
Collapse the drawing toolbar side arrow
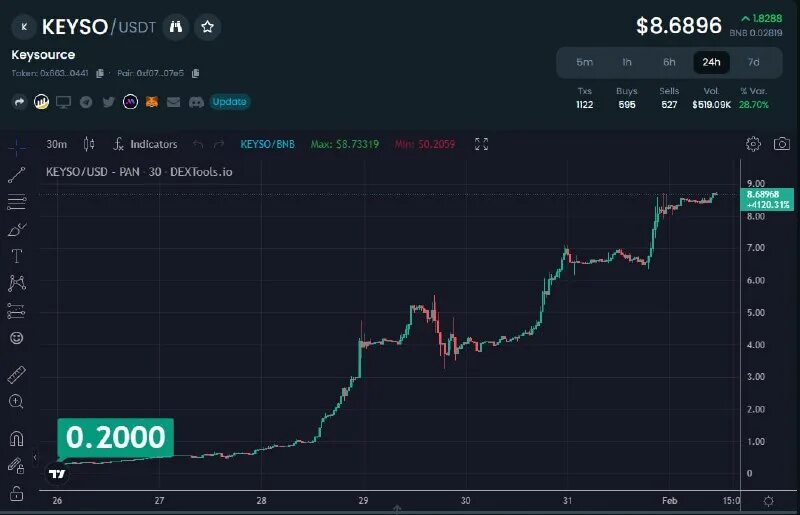35,457
